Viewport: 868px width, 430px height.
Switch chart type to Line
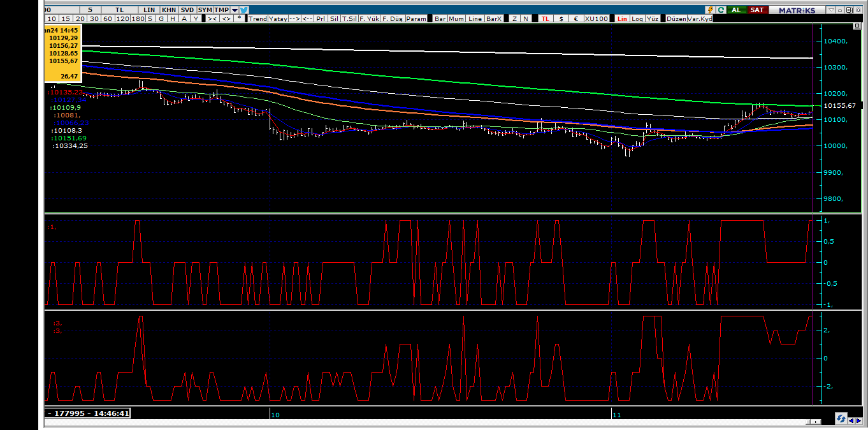coord(475,19)
